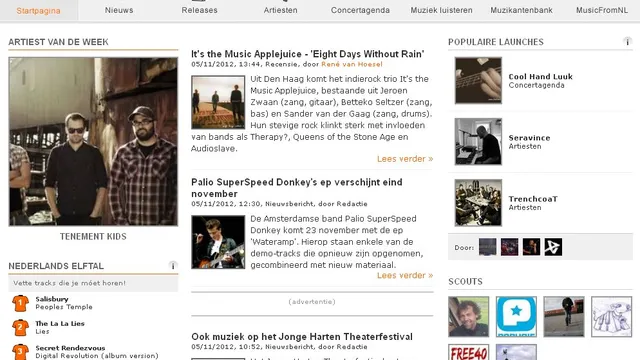Click the Eight Days Without Rain album cover

click(218, 102)
